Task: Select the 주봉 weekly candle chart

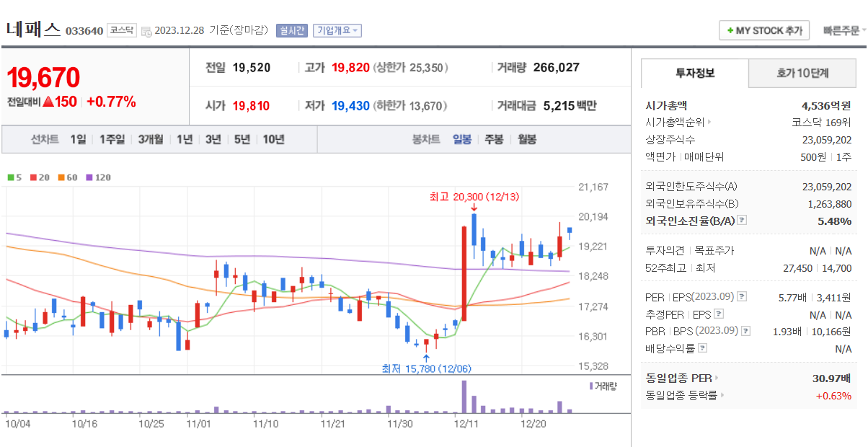Action: [x=494, y=140]
